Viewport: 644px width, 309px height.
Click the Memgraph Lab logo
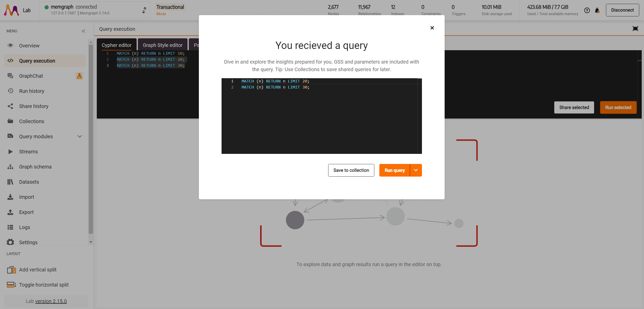(x=12, y=10)
